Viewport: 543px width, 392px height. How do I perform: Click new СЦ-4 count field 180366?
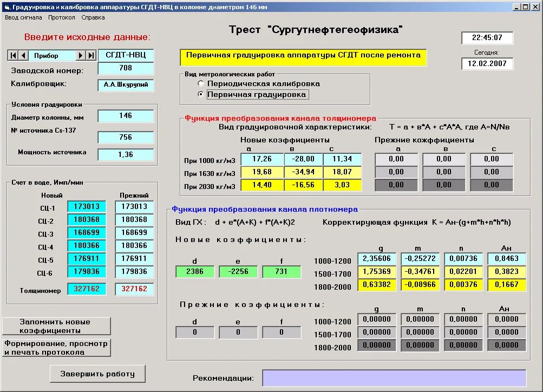tap(87, 246)
